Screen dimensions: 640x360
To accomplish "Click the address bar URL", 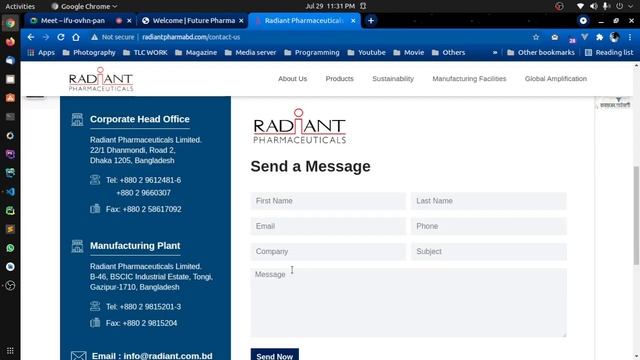I will [191, 37].
